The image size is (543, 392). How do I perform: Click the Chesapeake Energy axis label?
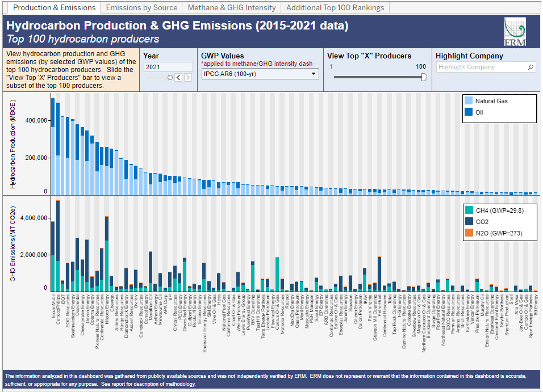pyautogui.click(x=82, y=315)
